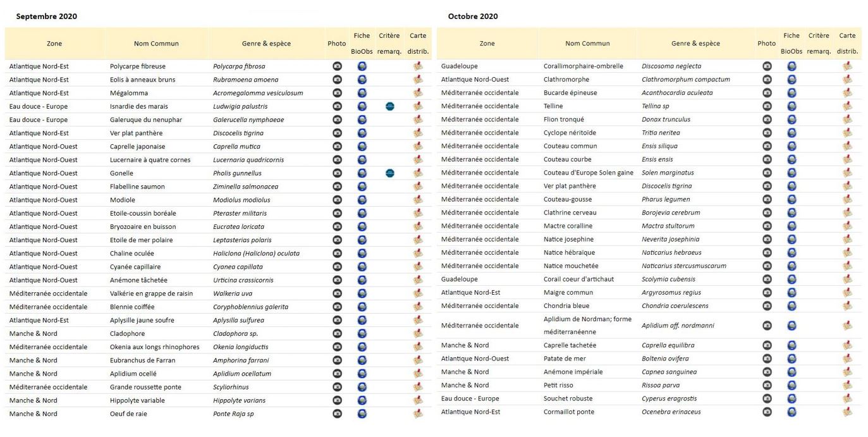The height and width of the screenshot is (437, 868).
Task: Open photo icon for Polycarpe fibreuse
Action: pyautogui.click(x=337, y=66)
